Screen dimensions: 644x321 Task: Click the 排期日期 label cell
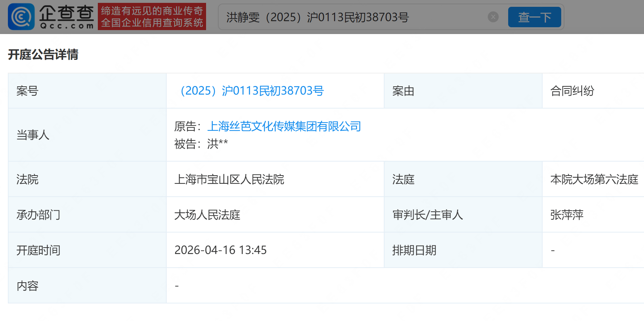pos(414,250)
